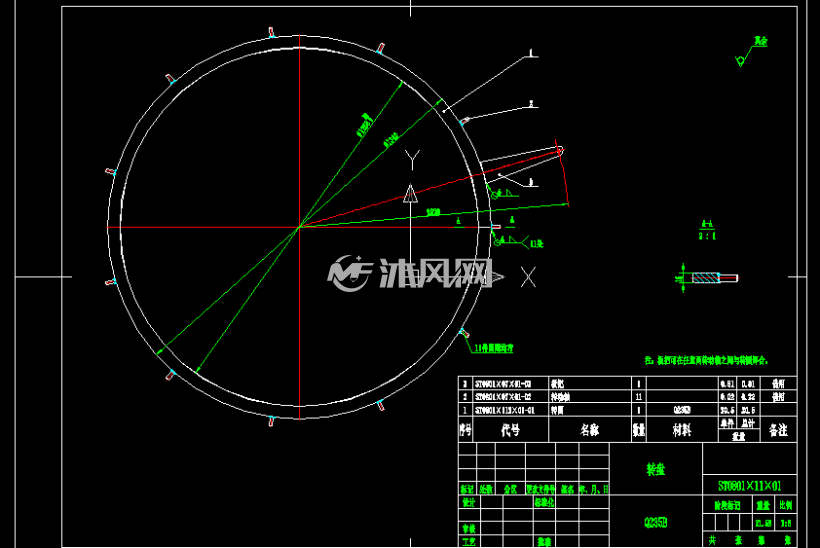Select the 序号 header cell in parts list
Screen dimensions: 820x548
point(465,430)
